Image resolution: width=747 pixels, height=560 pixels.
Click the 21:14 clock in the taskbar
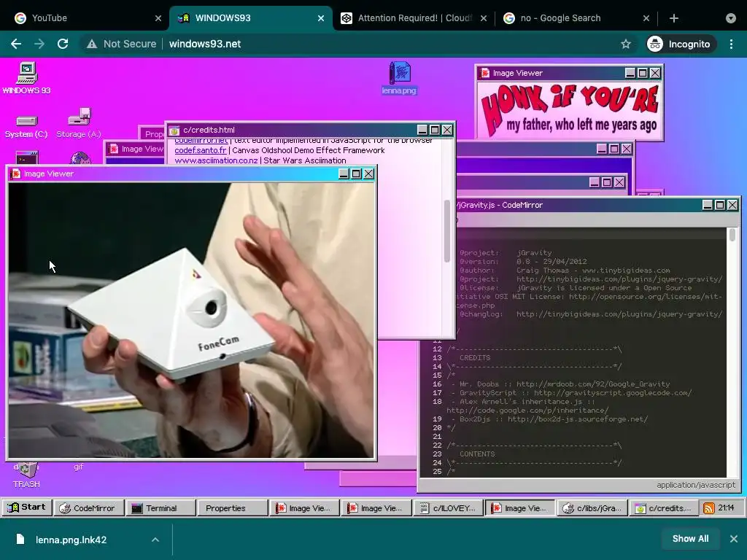tap(726, 507)
